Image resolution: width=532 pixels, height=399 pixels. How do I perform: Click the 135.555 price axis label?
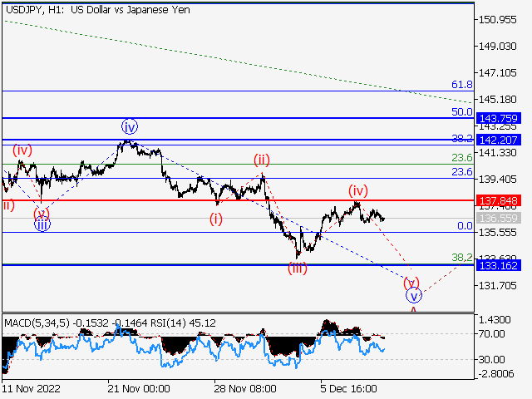497,233
